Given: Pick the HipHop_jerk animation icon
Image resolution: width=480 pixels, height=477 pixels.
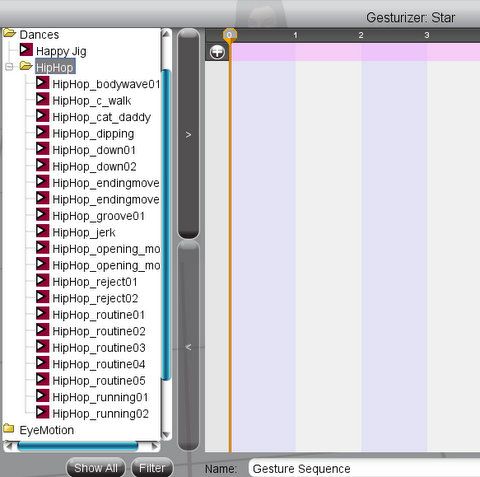Looking at the screenshot, I should pyautogui.click(x=42, y=231).
